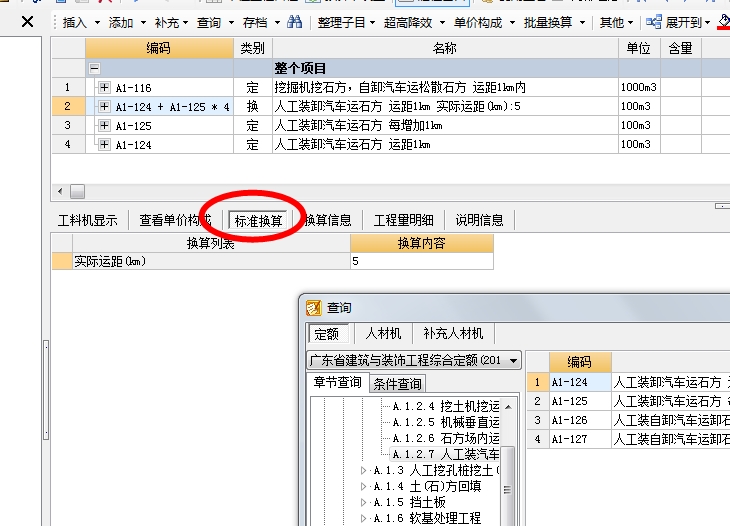The width and height of the screenshot is (730, 526).
Task: Click the 查询 dialog title icon
Action: coord(313,308)
